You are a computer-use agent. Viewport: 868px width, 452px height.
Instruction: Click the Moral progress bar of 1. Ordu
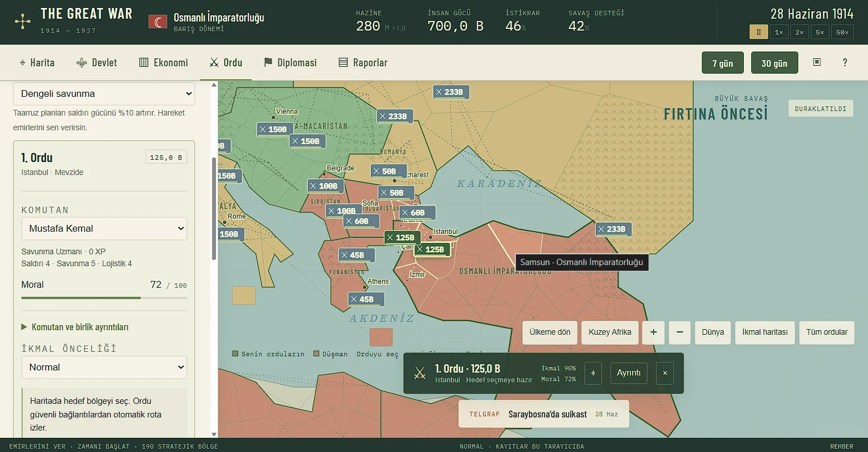(104, 298)
